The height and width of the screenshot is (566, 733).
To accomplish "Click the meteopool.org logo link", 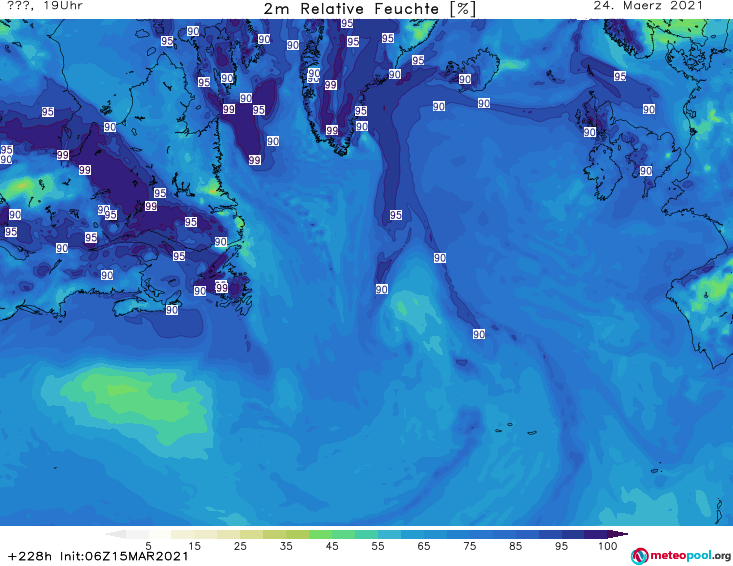I will [x=681, y=556].
